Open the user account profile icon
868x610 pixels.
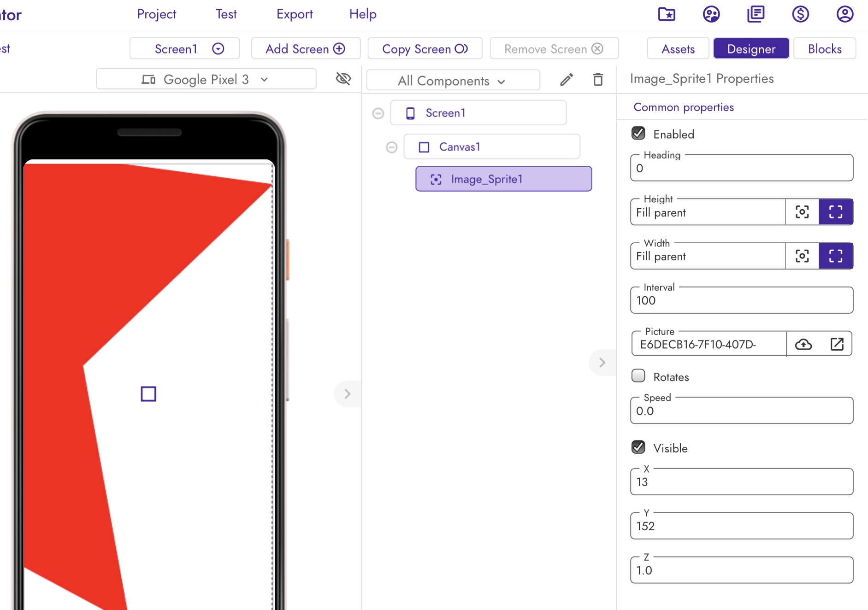click(x=845, y=14)
